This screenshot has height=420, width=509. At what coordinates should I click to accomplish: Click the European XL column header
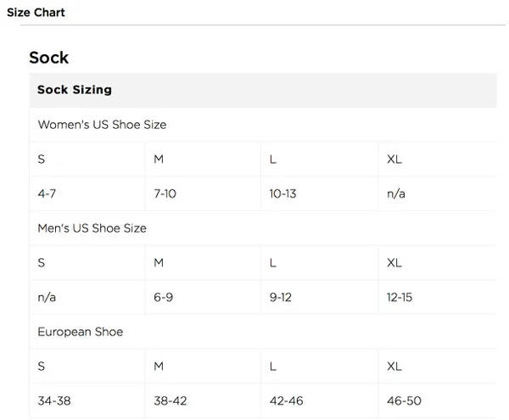[437, 367]
